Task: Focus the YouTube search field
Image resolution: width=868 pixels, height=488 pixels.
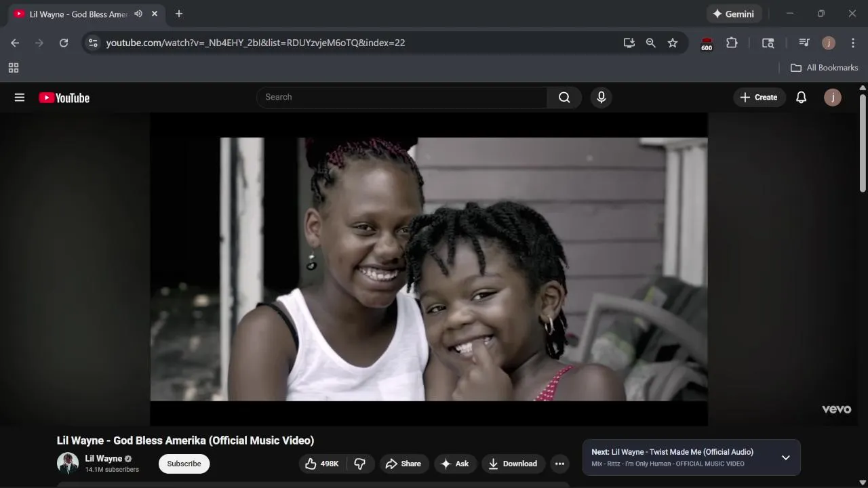Action: click(402, 98)
